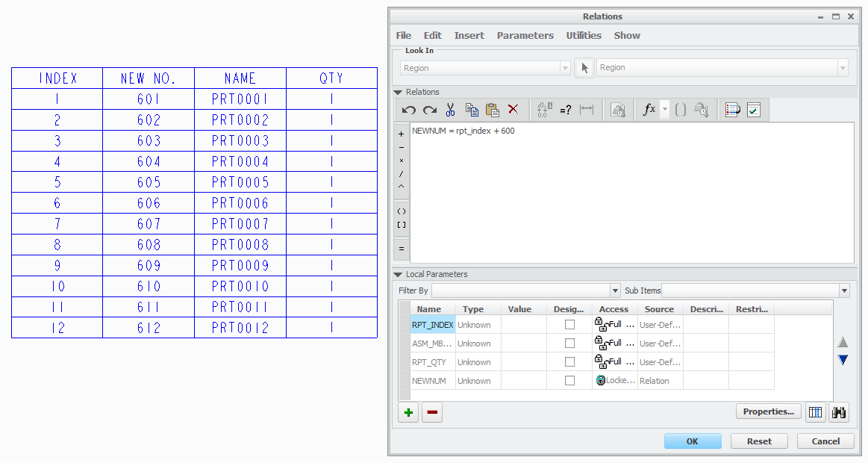868x463 pixels.
Task: Open the Parameters menu
Action: click(x=525, y=35)
